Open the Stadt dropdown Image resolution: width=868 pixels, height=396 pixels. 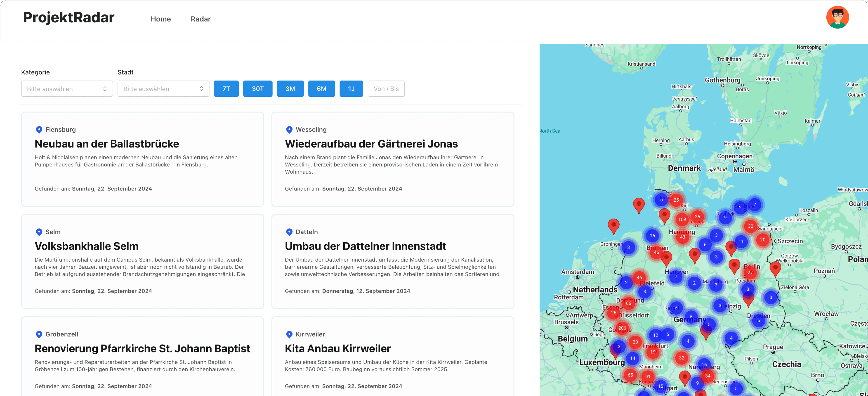coord(163,89)
